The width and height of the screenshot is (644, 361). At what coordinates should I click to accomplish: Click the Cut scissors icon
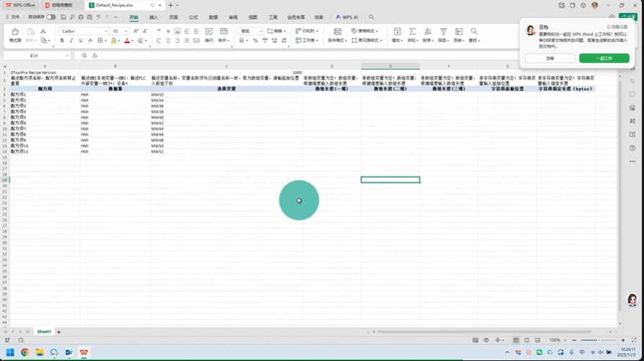(x=43, y=31)
